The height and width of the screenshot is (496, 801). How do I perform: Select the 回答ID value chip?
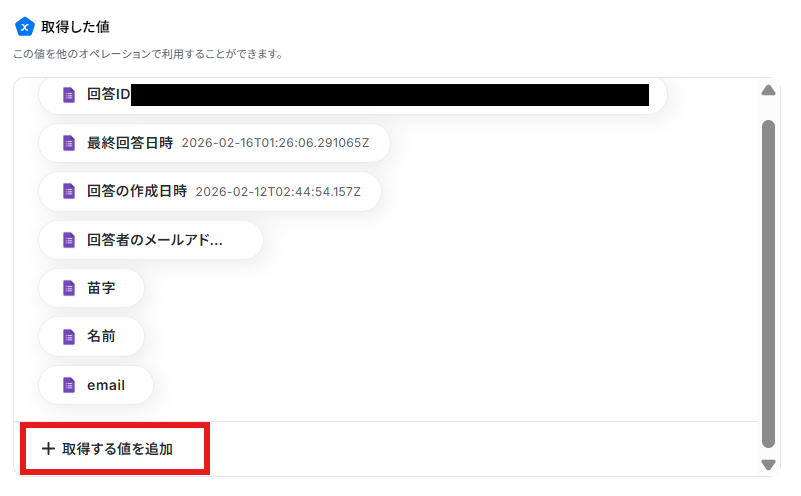pos(353,95)
